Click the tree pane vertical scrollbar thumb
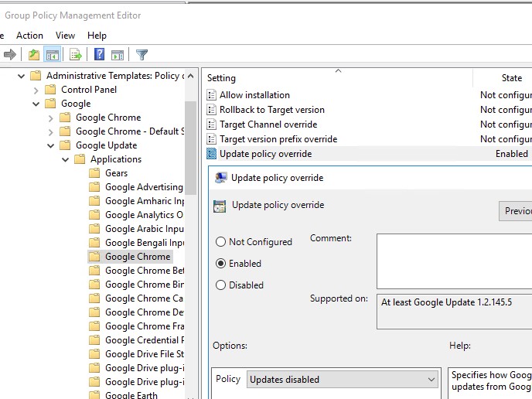532x399 pixels. pyautogui.click(x=191, y=148)
